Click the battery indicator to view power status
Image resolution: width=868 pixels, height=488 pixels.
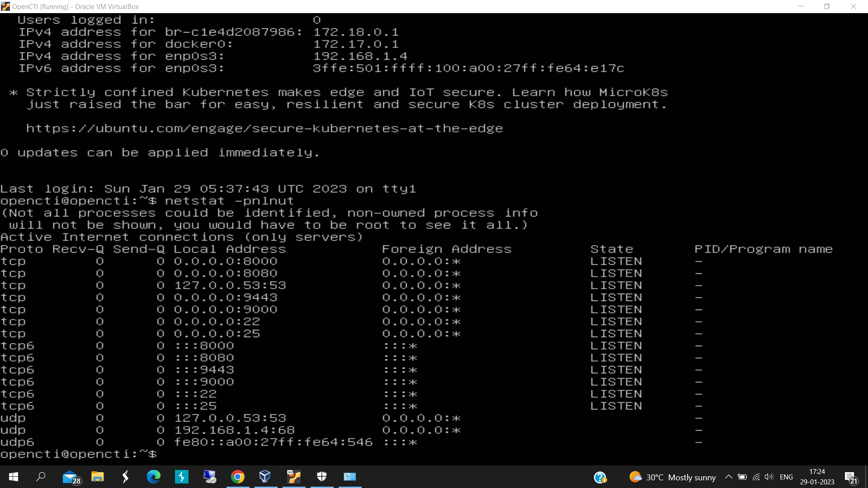(743, 477)
